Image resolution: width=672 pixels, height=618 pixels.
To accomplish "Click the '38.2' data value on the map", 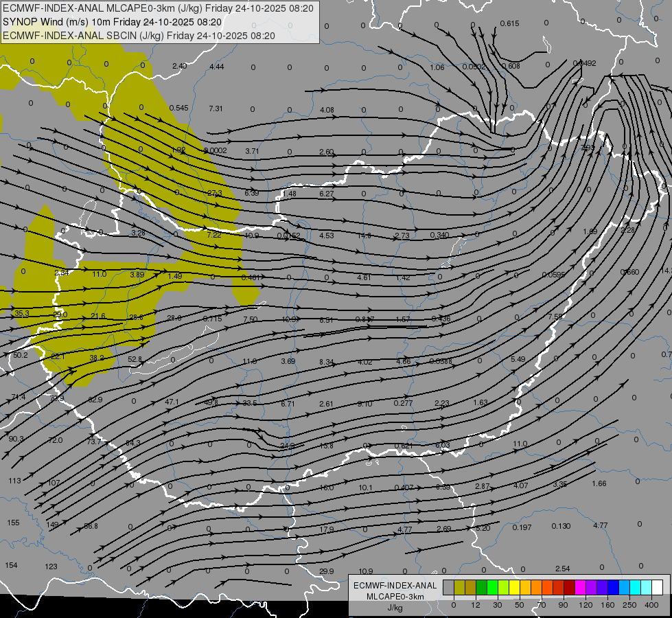I will (x=96, y=358).
